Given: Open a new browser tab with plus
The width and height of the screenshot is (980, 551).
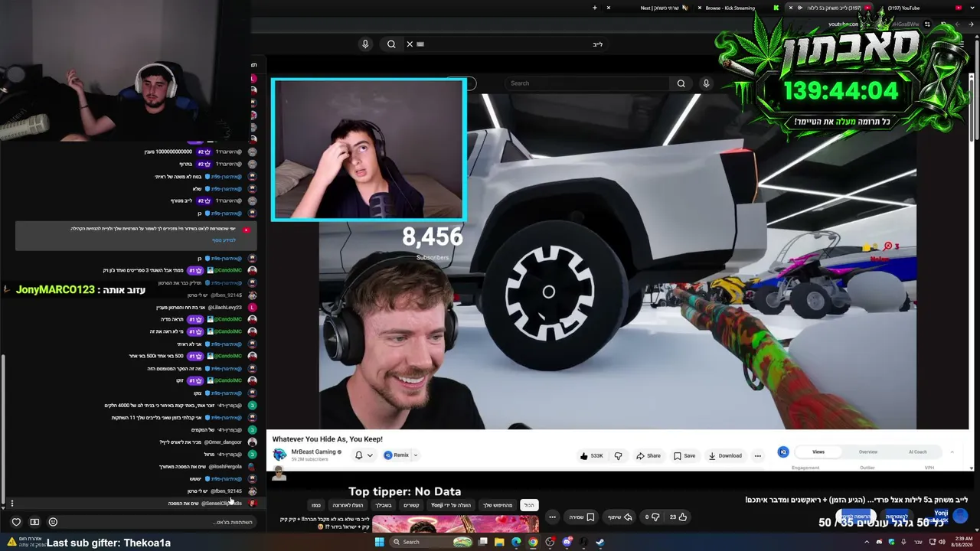Looking at the screenshot, I should click(x=595, y=8).
